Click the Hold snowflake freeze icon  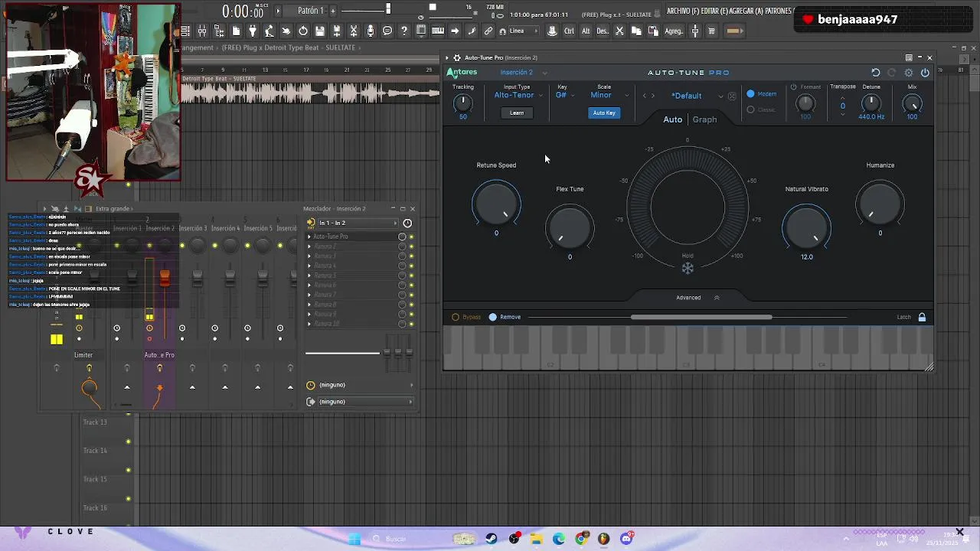click(x=688, y=268)
